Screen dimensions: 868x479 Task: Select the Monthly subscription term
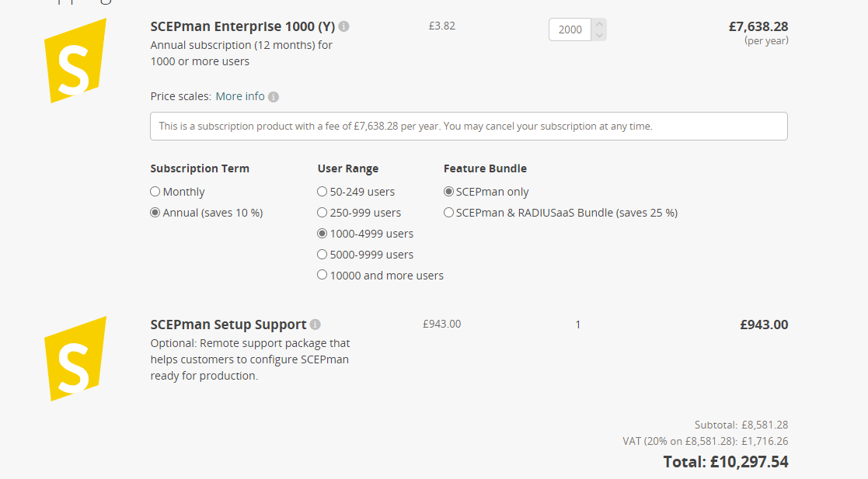(155, 191)
